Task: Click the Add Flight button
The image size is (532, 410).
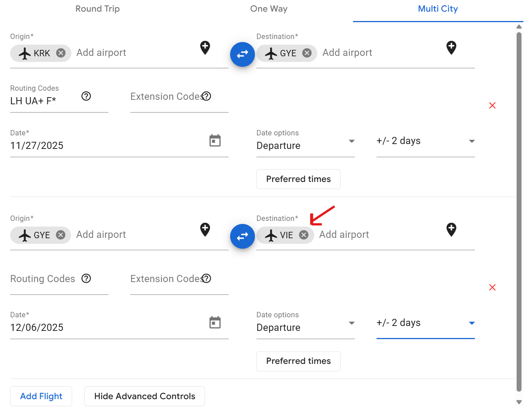Action: pyautogui.click(x=41, y=396)
